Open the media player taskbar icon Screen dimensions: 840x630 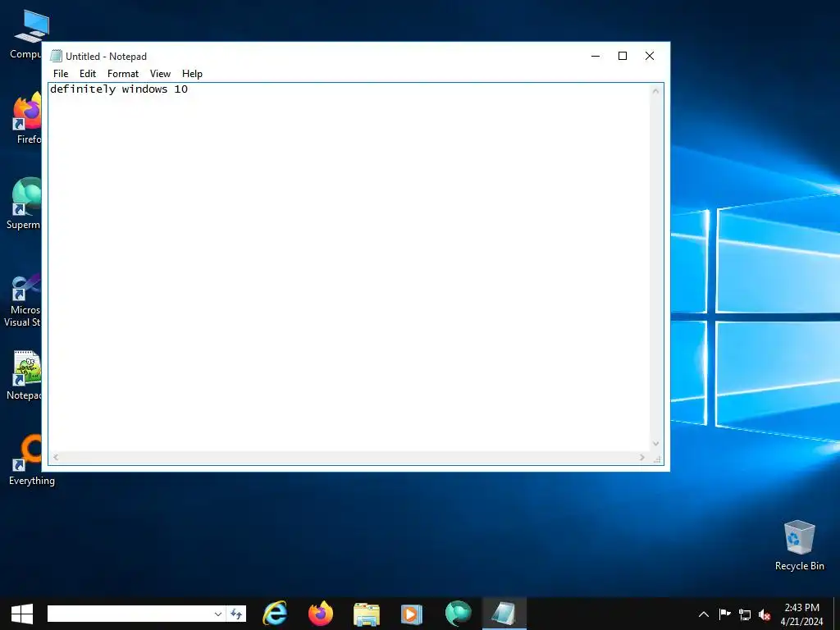pyautogui.click(x=412, y=614)
